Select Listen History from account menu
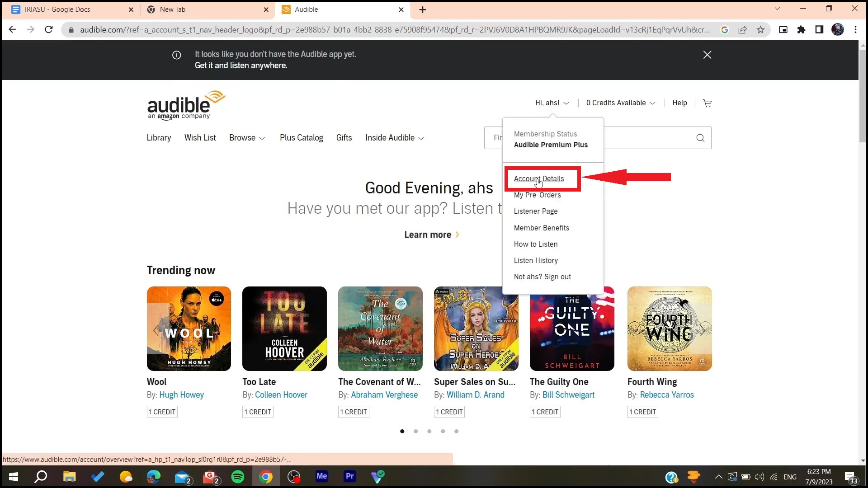The image size is (868, 488). (536, 260)
